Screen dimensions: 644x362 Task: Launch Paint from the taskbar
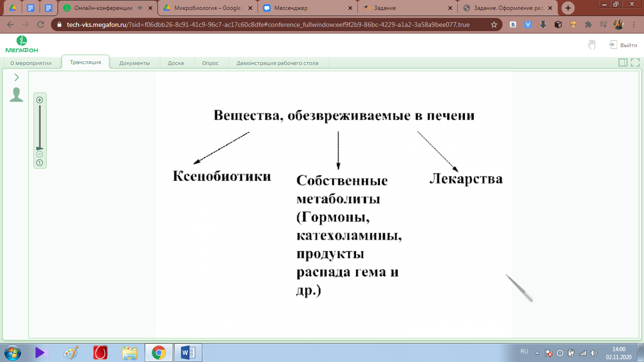pos(71,352)
